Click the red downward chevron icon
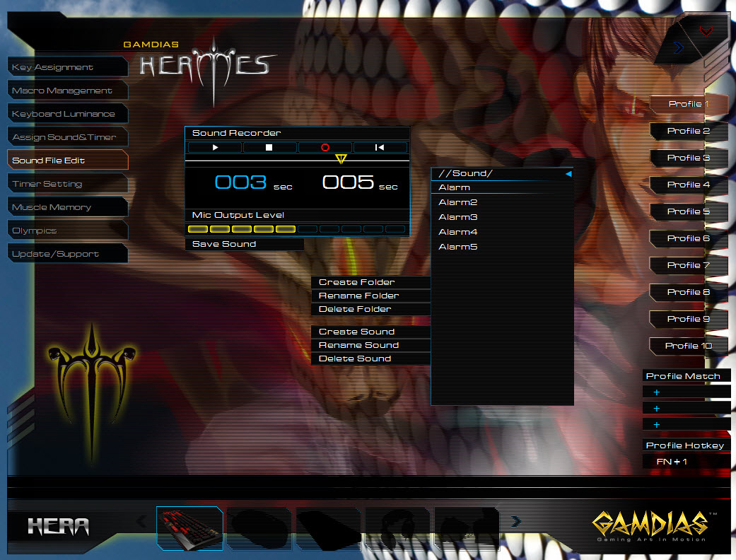The image size is (736, 560). tap(706, 31)
